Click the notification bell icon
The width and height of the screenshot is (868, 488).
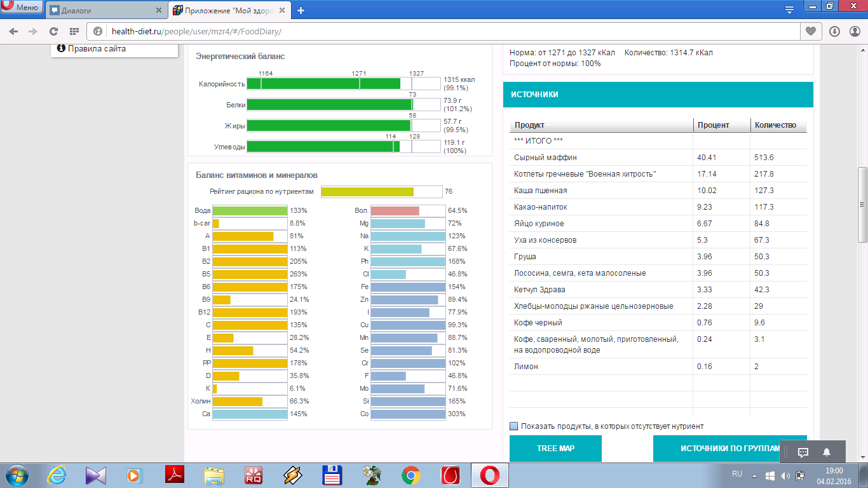point(827,452)
